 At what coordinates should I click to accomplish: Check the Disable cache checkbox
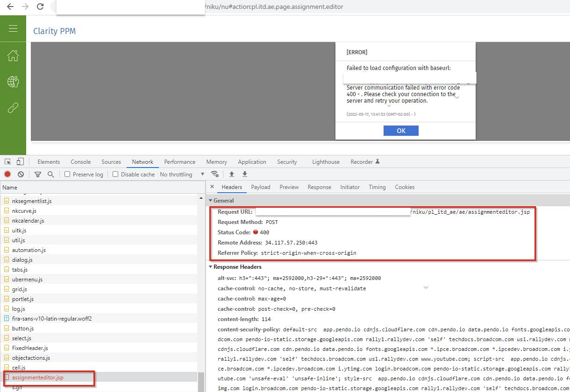115,174
